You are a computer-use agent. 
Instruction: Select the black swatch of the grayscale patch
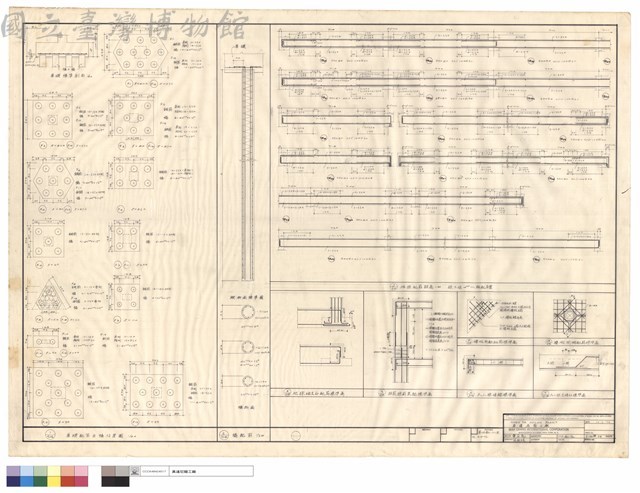click(x=115, y=481)
